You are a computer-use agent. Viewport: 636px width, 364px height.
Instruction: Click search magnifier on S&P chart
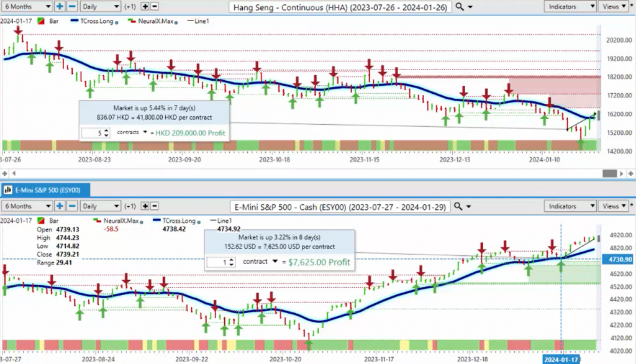458,206
